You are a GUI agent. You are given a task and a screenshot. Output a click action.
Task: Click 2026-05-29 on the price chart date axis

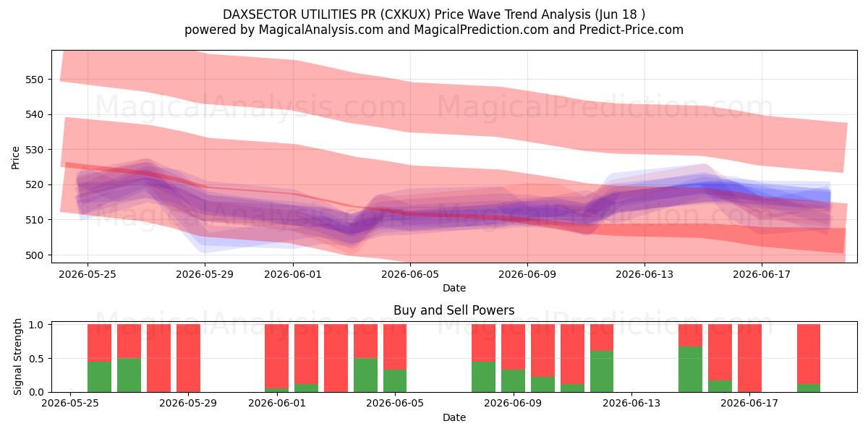point(205,274)
